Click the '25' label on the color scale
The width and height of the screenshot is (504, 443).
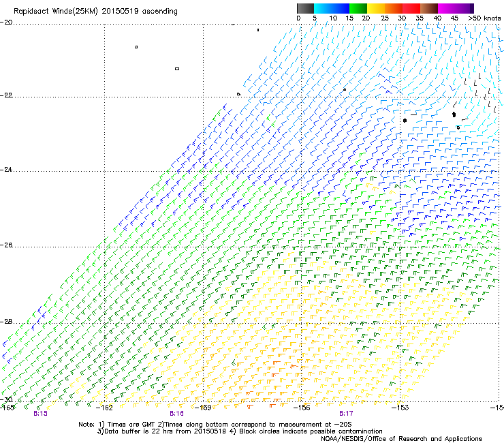click(385, 18)
